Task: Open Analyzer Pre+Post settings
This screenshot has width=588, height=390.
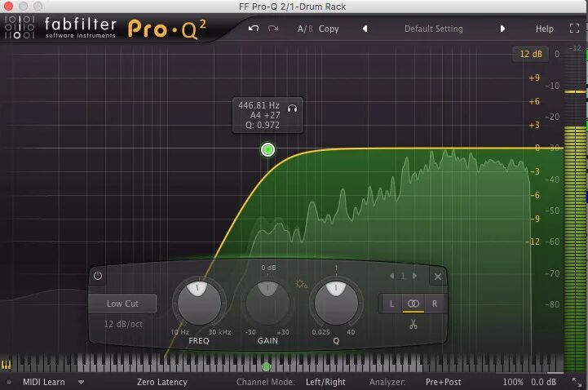Action: click(x=443, y=382)
